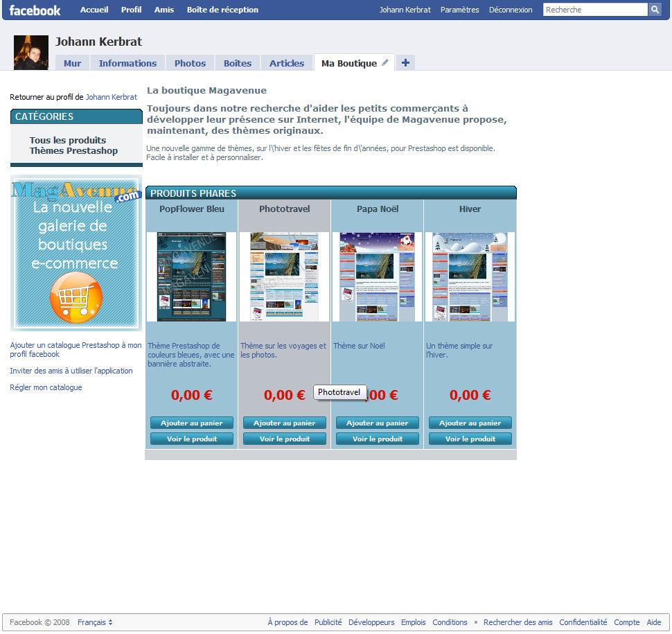672x634 pixels.
Task: Open Paramètres in top bar
Action: (460, 10)
